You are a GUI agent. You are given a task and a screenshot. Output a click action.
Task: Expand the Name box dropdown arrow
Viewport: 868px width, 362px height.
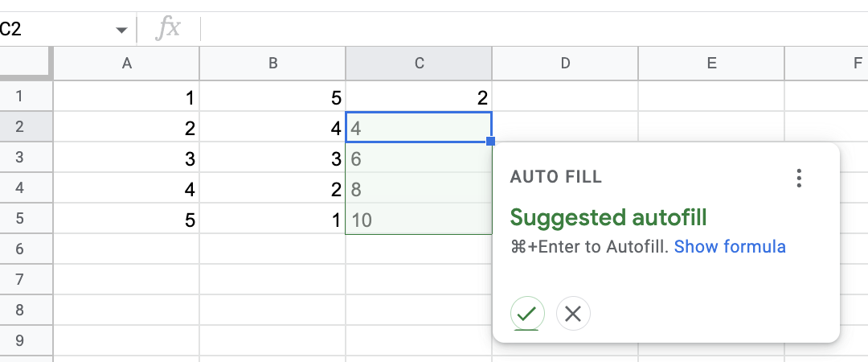click(x=122, y=30)
